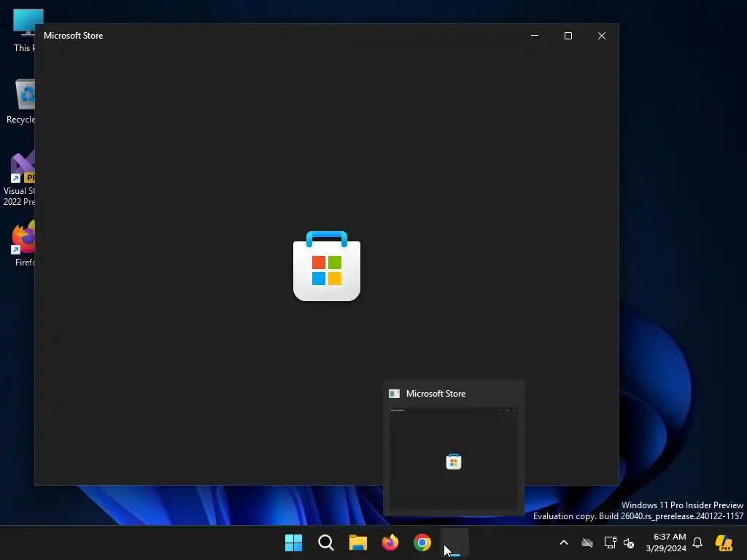Click the Microsoft Store title bar text

click(x=74, y=36)
